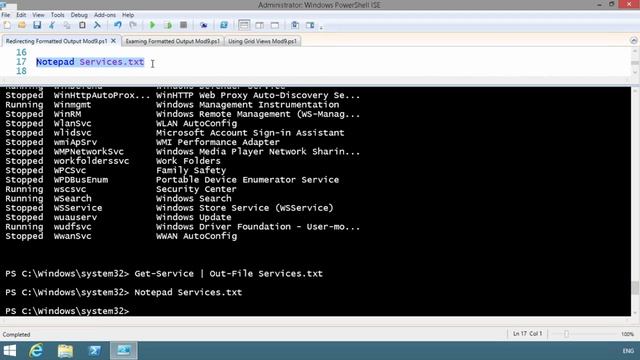This screenshot has height=360, width=640.
Task: Click the console pane vertical scrollbar thumb
Action: [x=635, y=288]
